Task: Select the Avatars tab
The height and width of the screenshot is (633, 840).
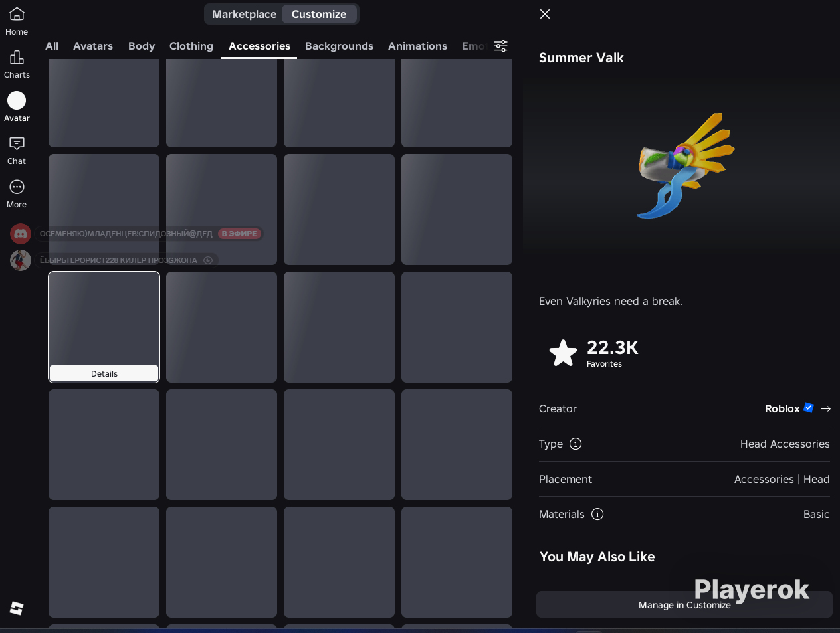Action: (x=93, y=46)
